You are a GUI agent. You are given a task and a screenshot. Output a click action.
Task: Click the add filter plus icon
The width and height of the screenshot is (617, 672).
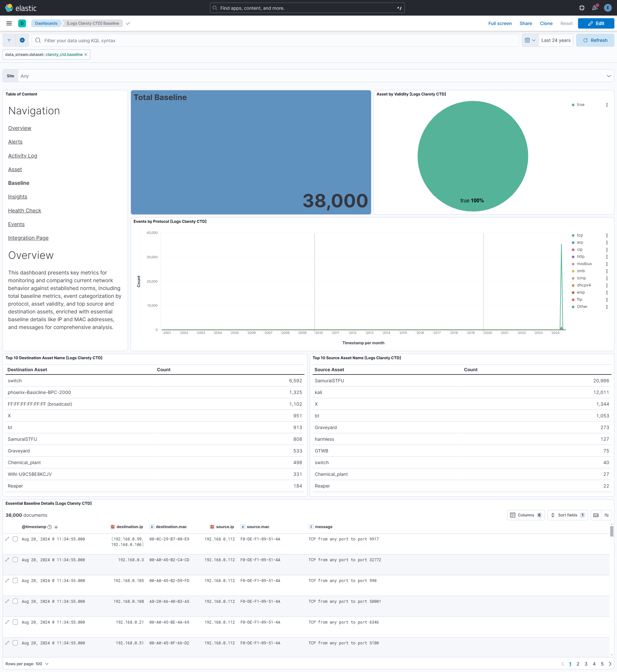click(x=22, y=40)
